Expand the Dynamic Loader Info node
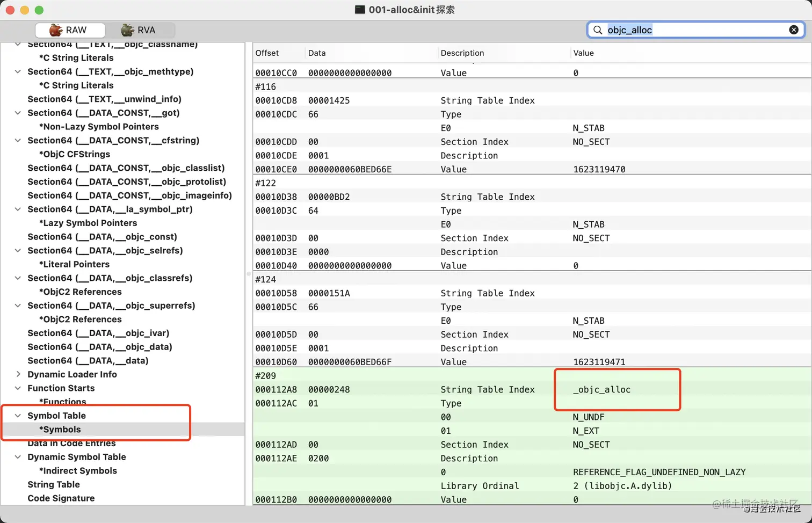This screenshot has height=523, width=812. pos(18,374)
